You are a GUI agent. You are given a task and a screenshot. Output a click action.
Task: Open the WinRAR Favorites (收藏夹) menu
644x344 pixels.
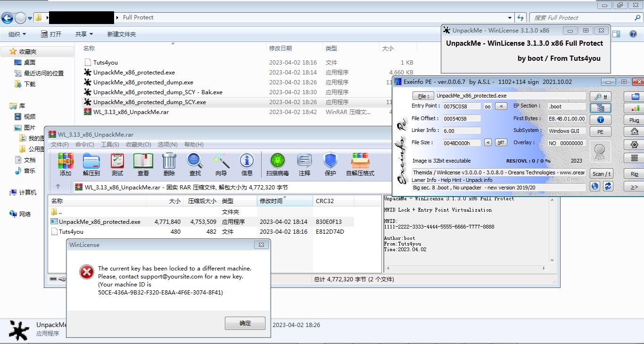tap(138, 144)
